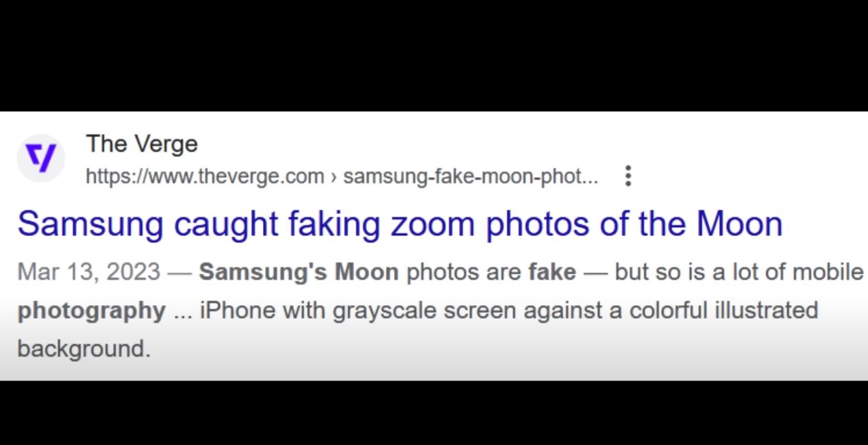Image resolution: width=868 pixels, height=445 pixels.
Task: Select the Mar 13, 2023 date text
Action: coord(88,272)
